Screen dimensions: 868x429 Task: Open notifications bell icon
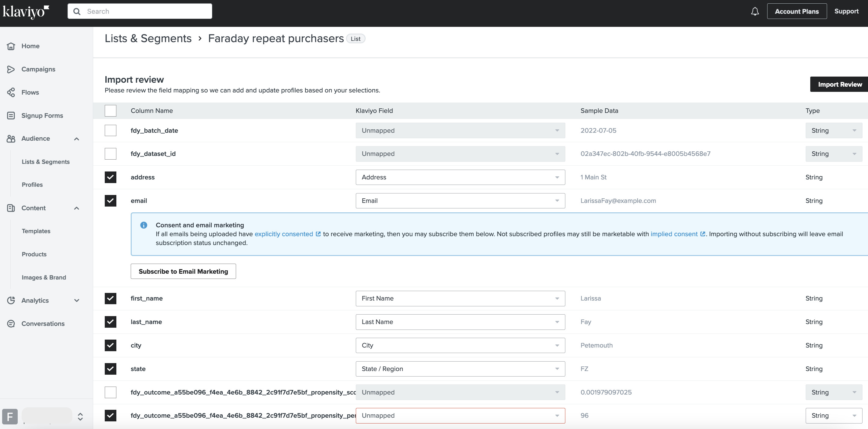(x=755, y=12)
